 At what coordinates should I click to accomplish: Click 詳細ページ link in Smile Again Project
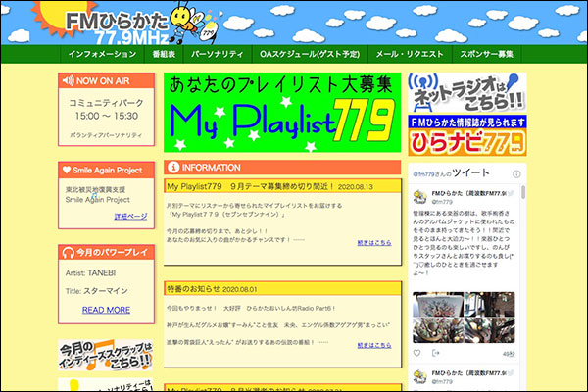pyautogui.click(x=130, y=216)
